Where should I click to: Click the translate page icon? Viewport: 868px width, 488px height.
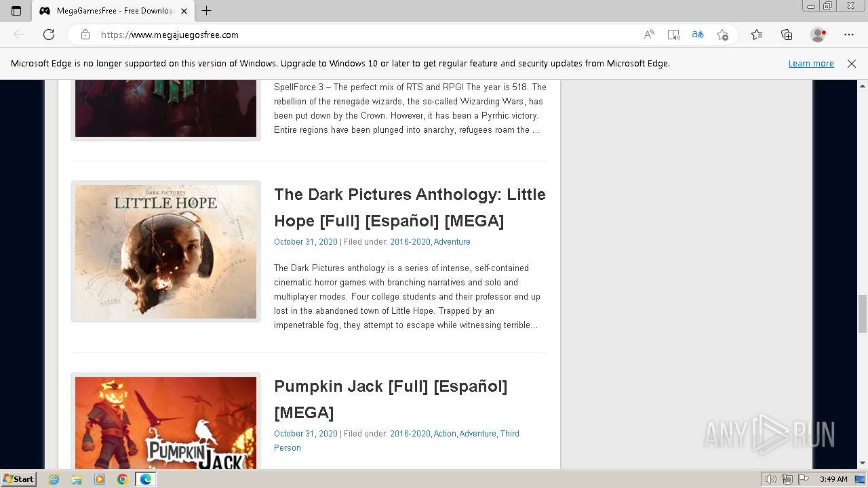click(698, 35)
